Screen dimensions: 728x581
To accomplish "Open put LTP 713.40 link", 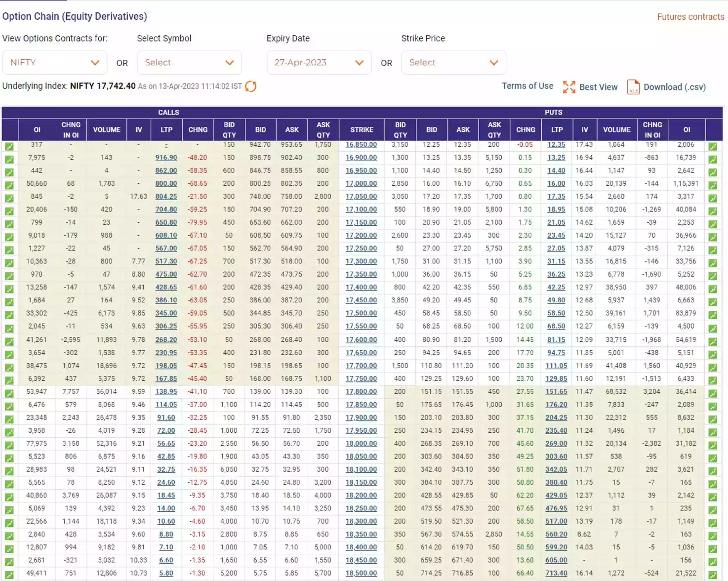I will [556, 574].
